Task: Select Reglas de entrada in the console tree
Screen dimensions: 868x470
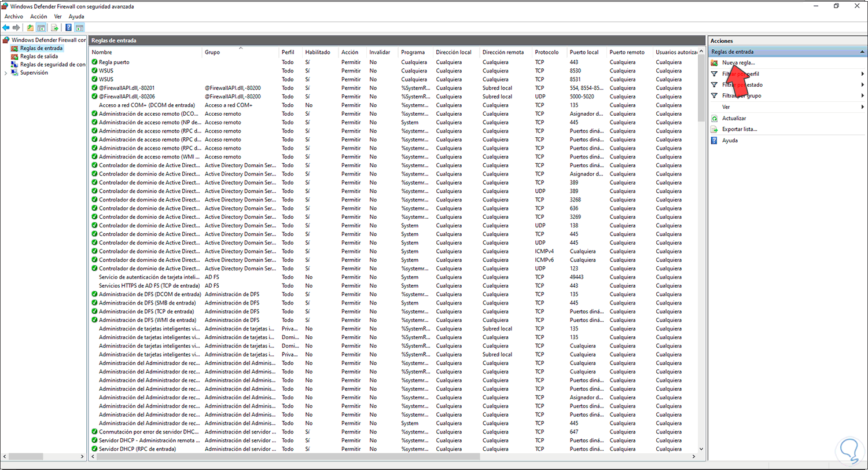Action: [41, 49]
